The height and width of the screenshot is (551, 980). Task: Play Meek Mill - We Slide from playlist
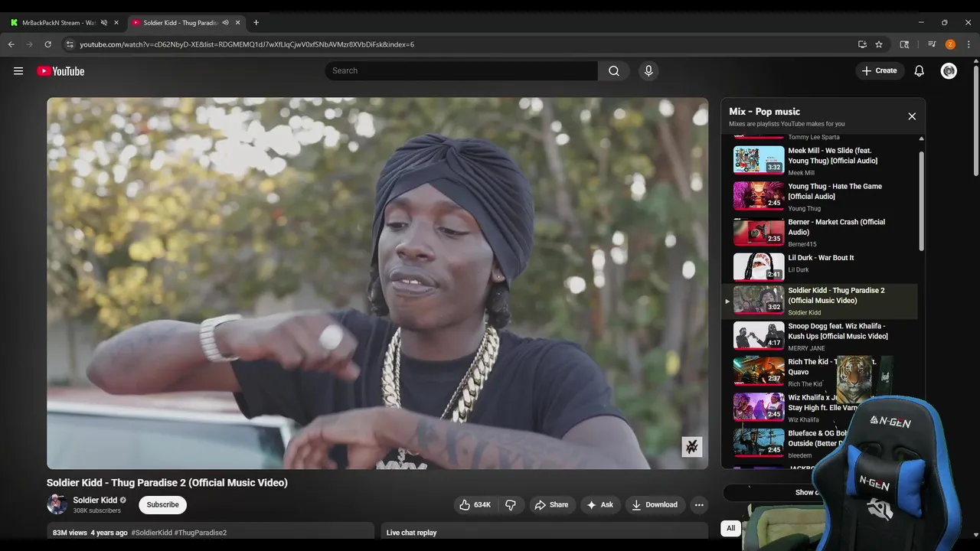click(819, 161)
